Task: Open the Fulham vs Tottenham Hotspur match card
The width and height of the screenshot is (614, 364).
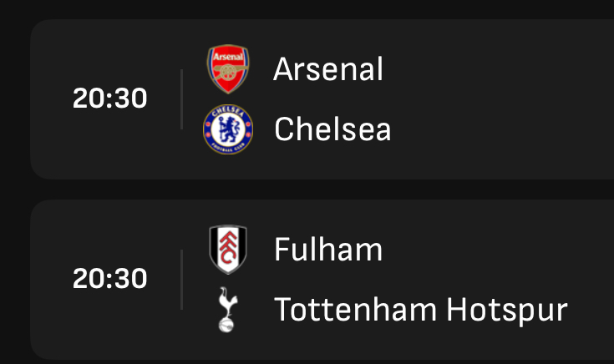Action: [x=322, y=280]
